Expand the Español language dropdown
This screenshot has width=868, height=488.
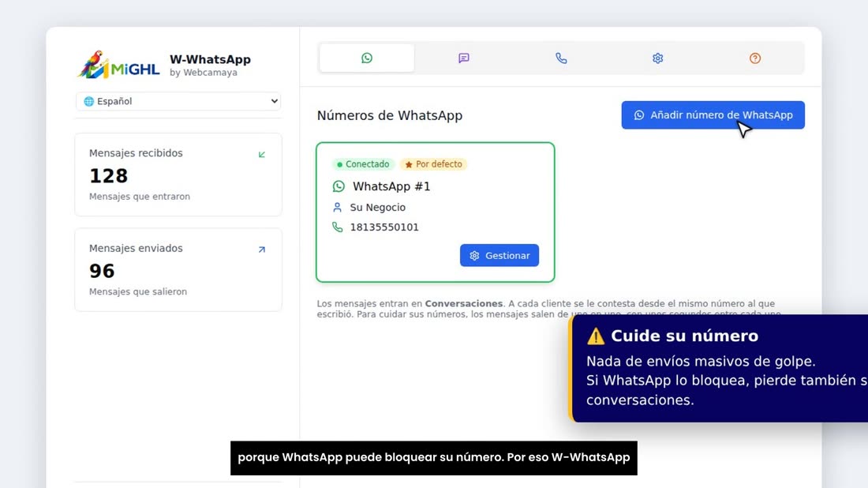point(178,101)
